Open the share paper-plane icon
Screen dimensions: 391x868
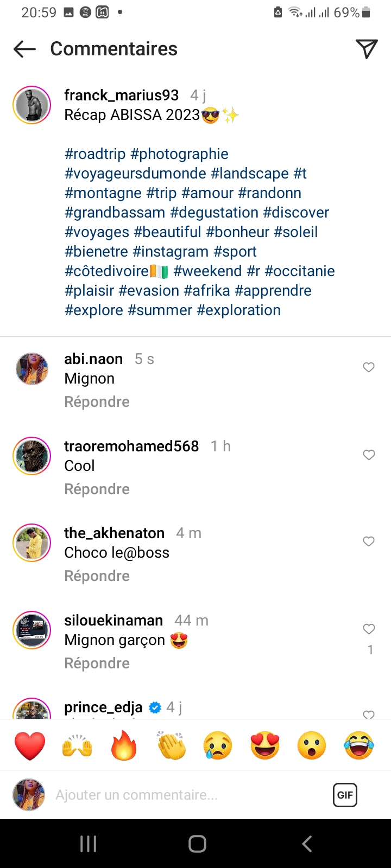[x=367, y=49]
